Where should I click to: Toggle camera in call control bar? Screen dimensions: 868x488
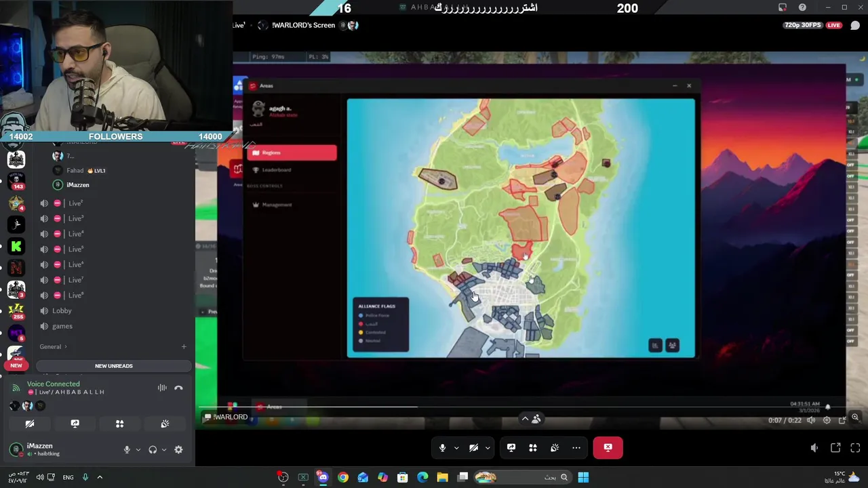click(x=473, y=447)
